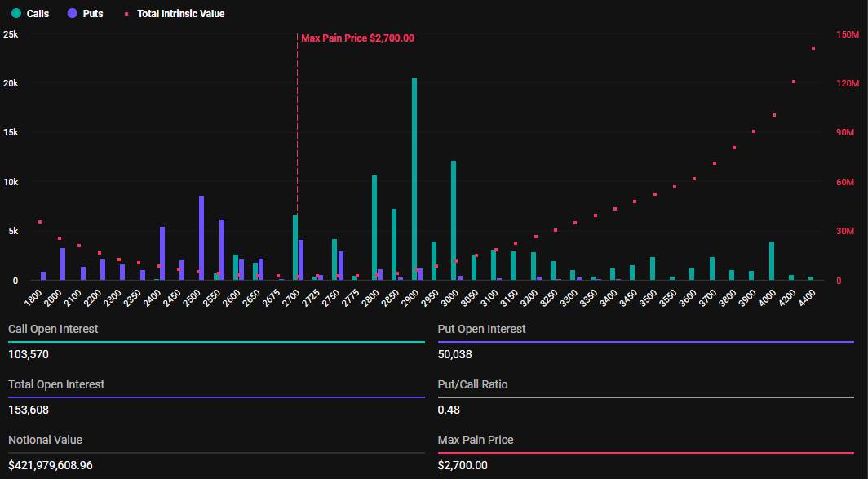Click the intrinsic value dot at 1800

(39, 222)
